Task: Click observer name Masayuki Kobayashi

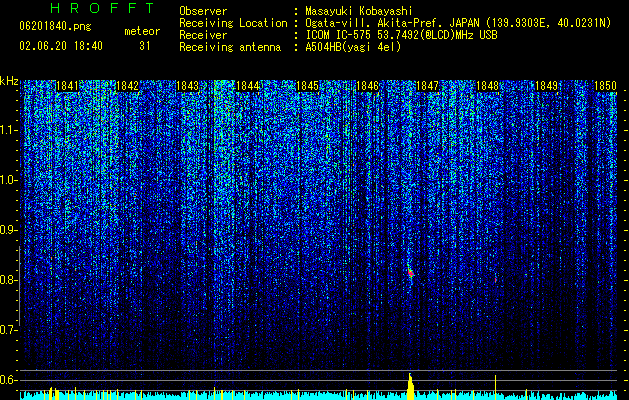Action: [358, 11]
